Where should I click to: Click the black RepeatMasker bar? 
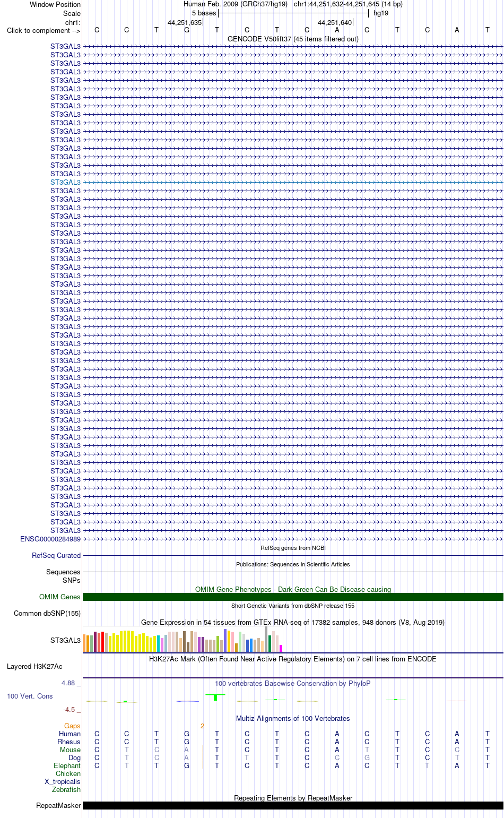(x=293, y=805)
